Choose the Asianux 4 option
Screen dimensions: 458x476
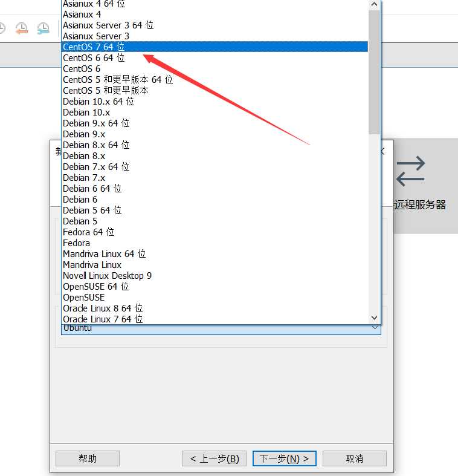[x=215, y=15]
